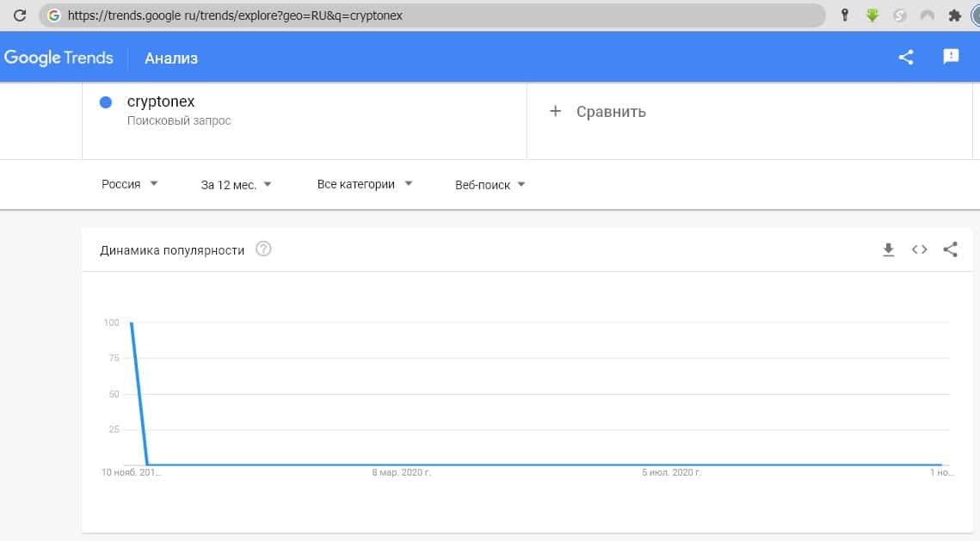
Task: Open the password key icon in address bar
Action: pos(845,15)
